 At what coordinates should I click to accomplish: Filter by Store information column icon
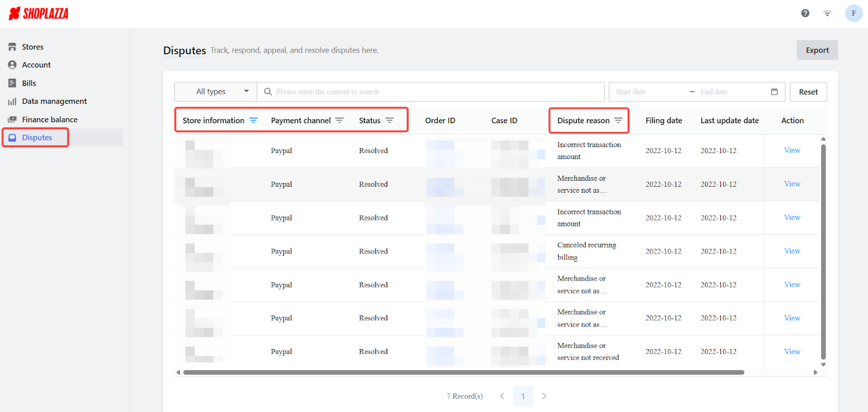pyautogui.click(x=253, y=121)
